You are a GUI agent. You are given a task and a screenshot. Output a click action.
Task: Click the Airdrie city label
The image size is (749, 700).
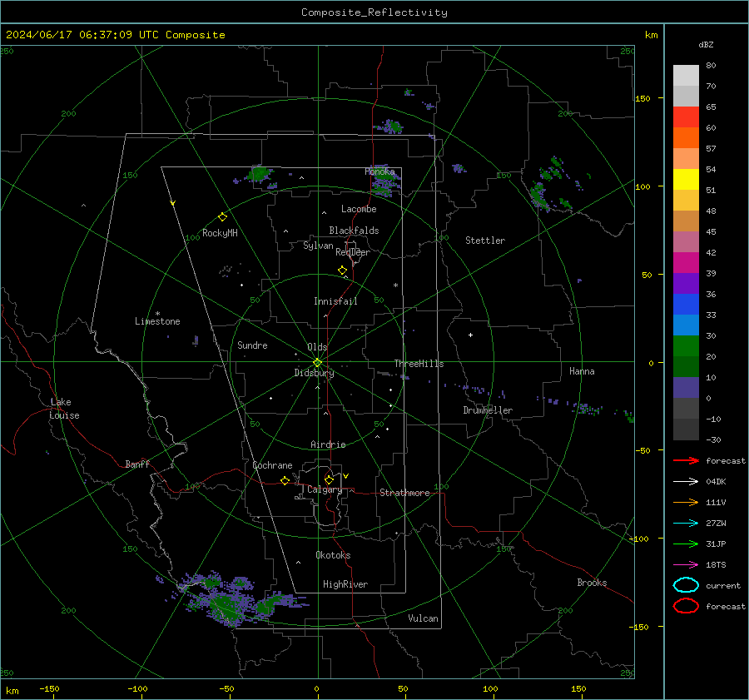coord(328,444)
